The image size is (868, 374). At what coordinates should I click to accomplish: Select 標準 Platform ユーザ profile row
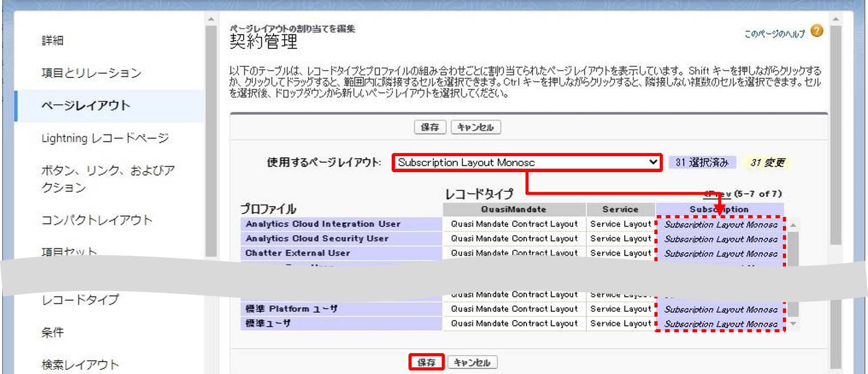pos(341,309)
